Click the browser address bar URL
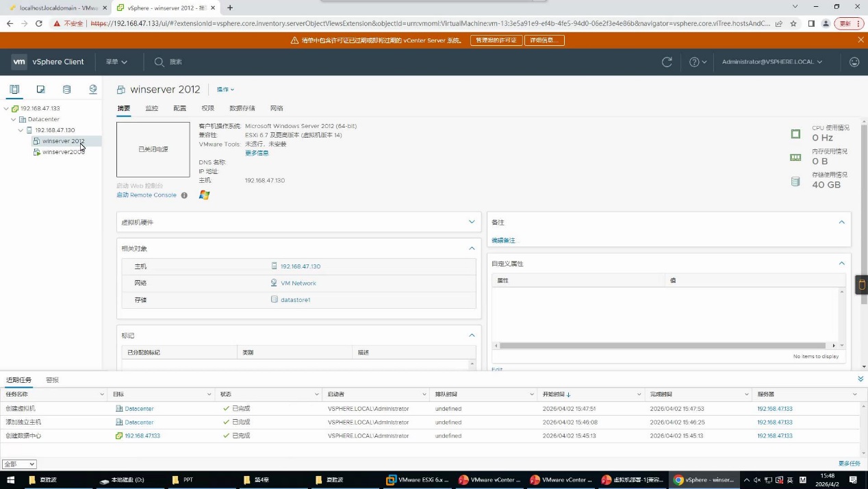Image resolution: width=868 pixels, height=489 pixels. click(x=431, y=23)
